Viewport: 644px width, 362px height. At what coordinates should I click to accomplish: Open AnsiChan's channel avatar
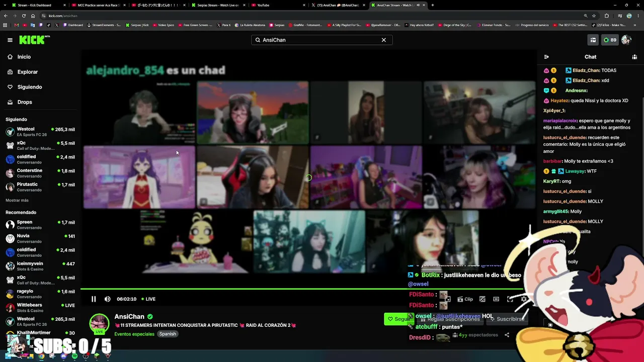pyautogui.click(x=99, y=324)
